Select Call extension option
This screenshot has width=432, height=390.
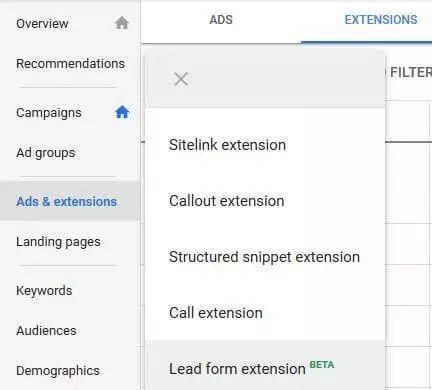point(265,313)
